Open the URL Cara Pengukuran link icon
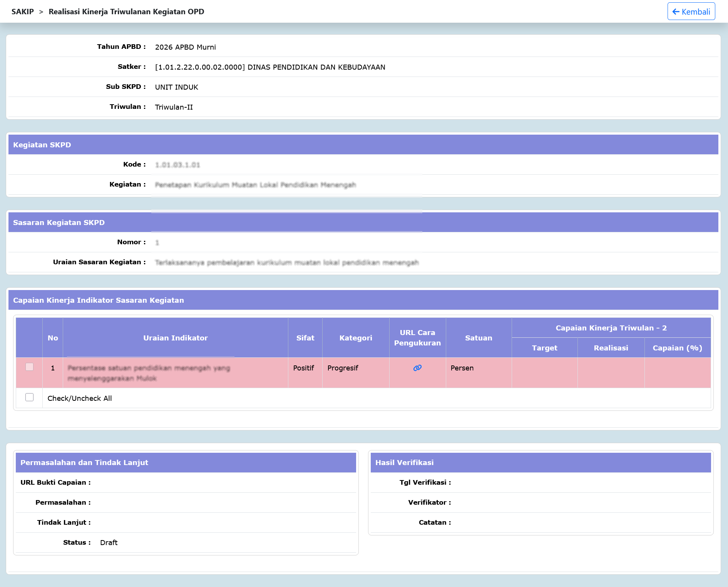This screenshot has height=587, width=728. coord(417,368)
